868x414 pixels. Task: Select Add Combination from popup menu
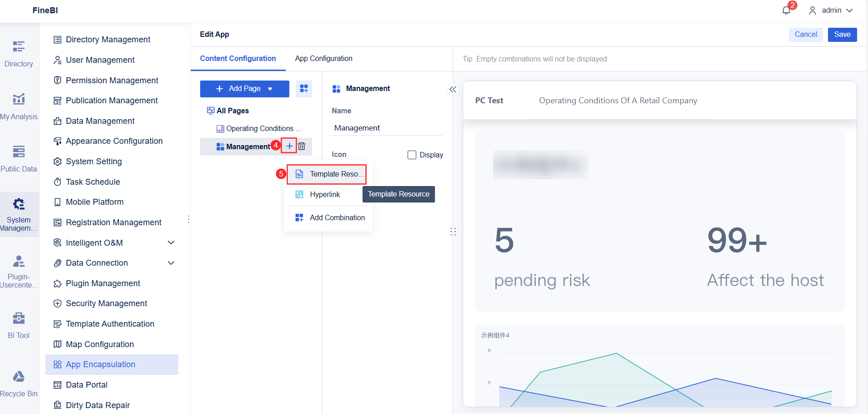point(330,217)
